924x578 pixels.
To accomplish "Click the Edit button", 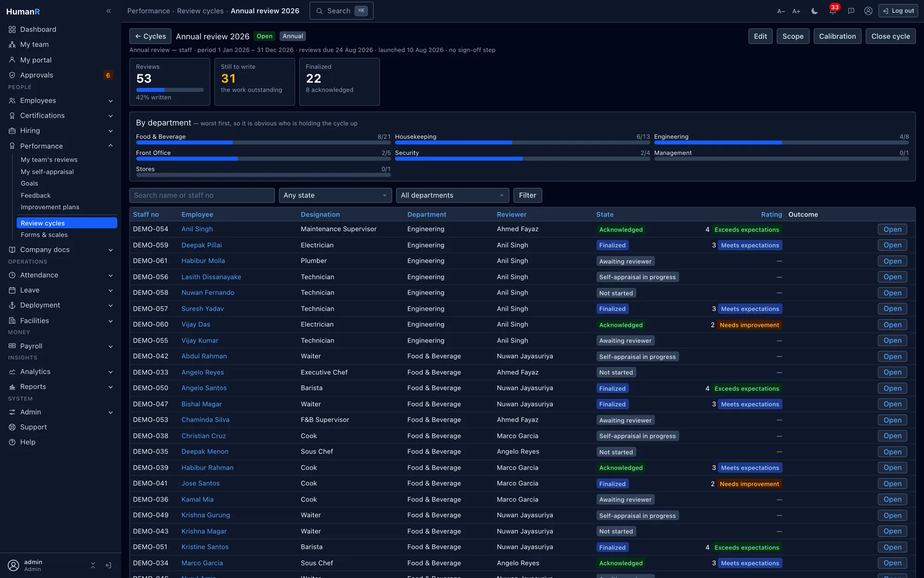I will (760, 36).
